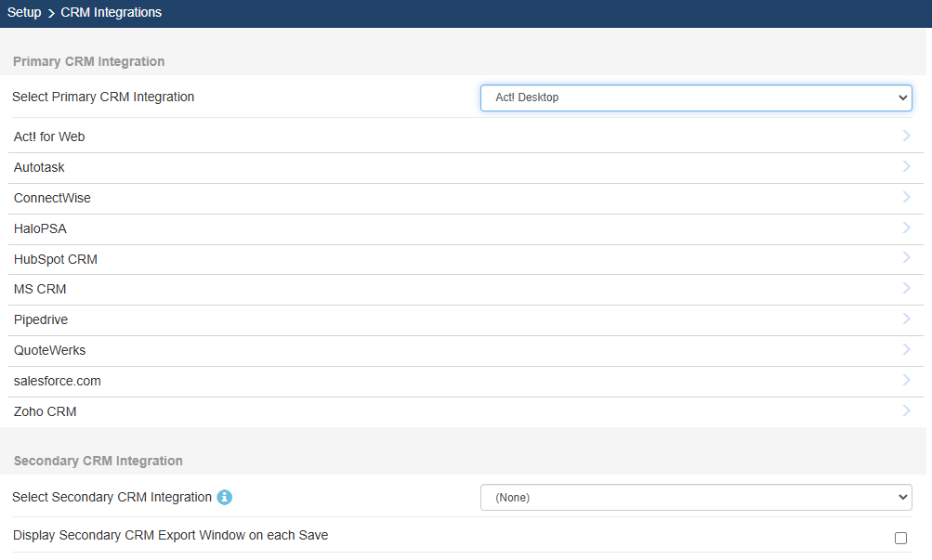
Task: Select CRM Integrations in the breadcrumb
Action: click(111, 13)
